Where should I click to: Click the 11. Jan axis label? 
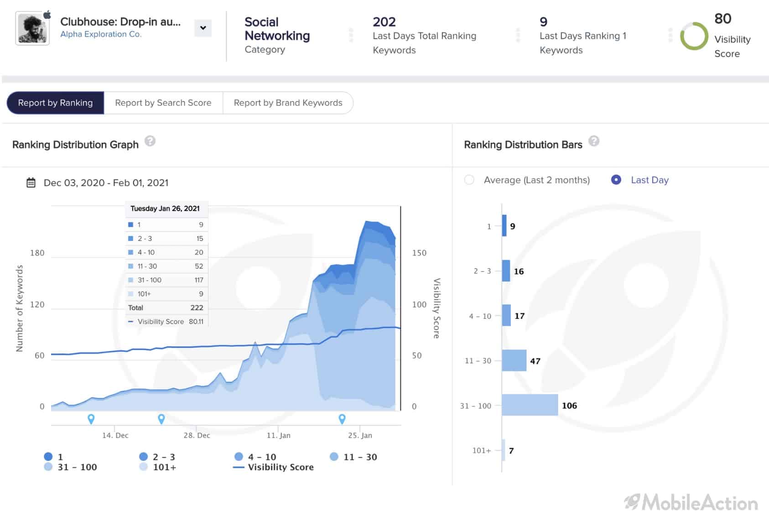[x=279, y=435]
